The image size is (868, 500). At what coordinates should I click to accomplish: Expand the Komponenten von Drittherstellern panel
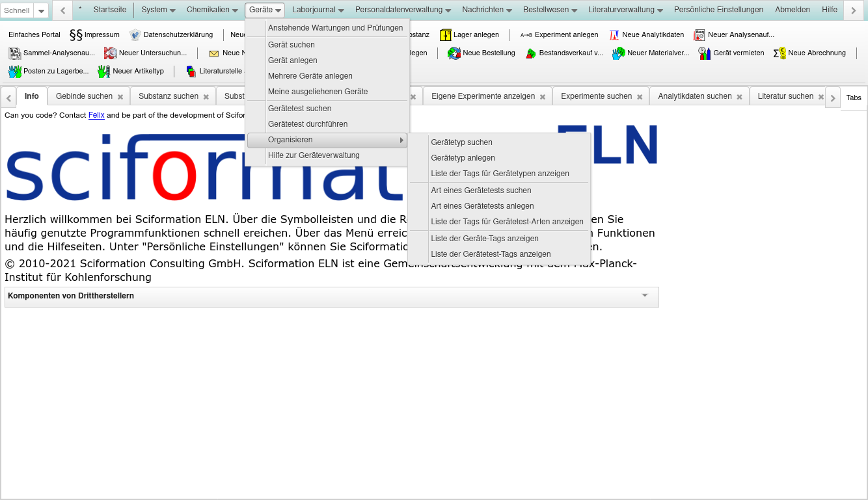(645, 296)
